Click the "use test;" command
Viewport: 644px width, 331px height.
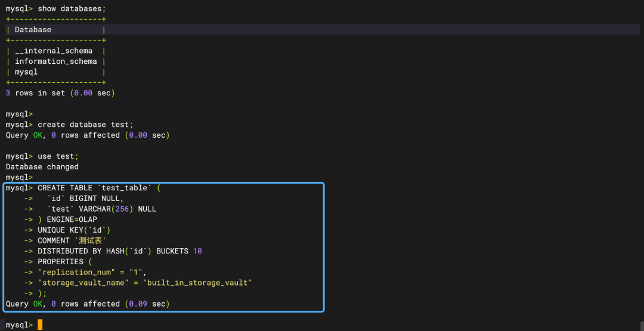58,156
